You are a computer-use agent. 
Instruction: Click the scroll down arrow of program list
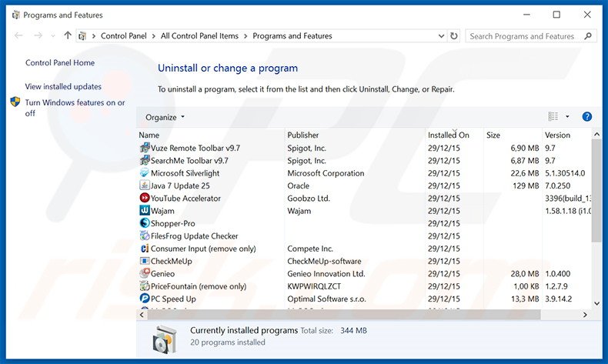(x=596, y=303)
